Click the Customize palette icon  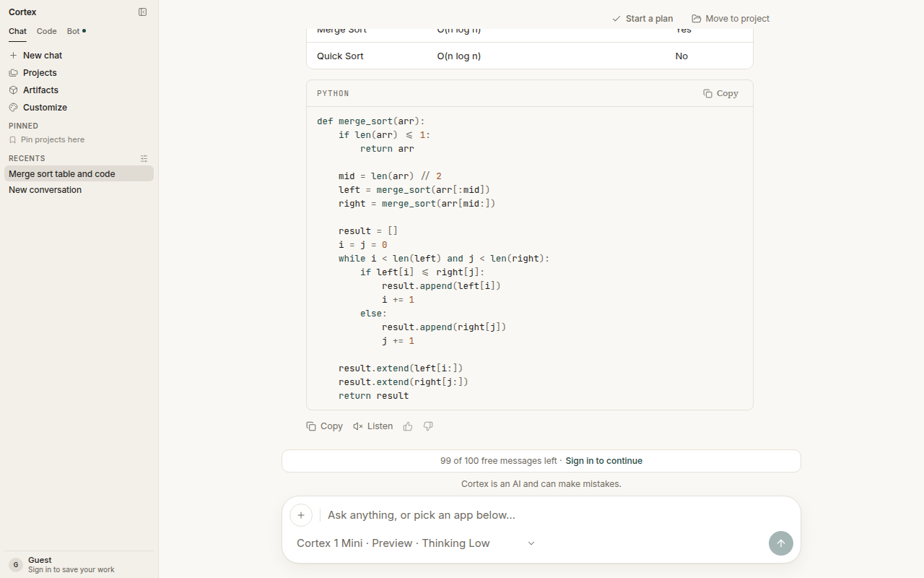14,107
